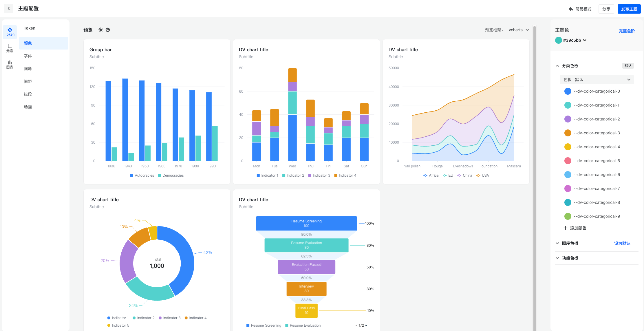Select the 字体 menu item
The height and width of the screenshot is (331, 644).
28,56
